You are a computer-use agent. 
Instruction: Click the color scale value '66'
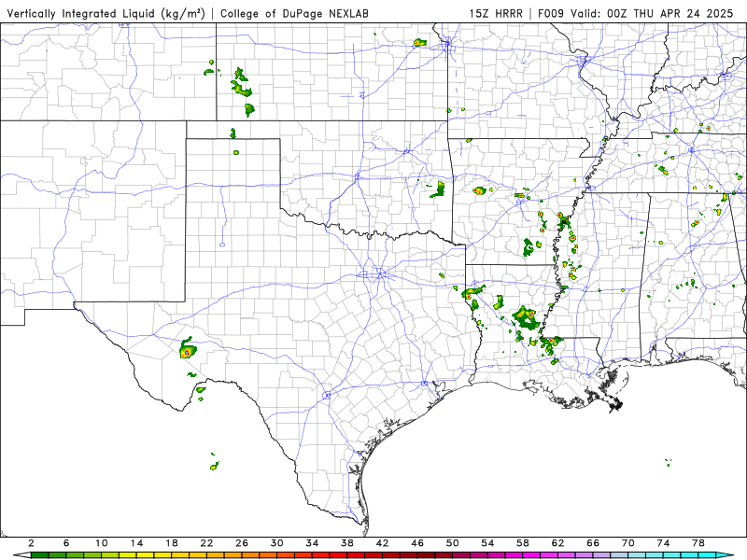click(x=593, y=543)
